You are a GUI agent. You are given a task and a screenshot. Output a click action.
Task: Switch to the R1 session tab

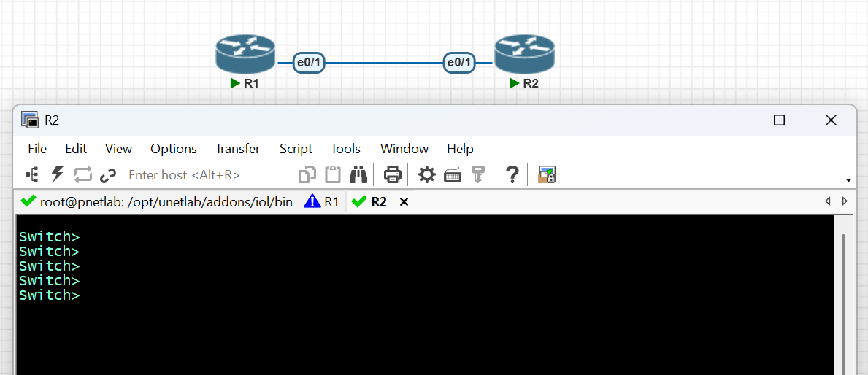[322, 202]
